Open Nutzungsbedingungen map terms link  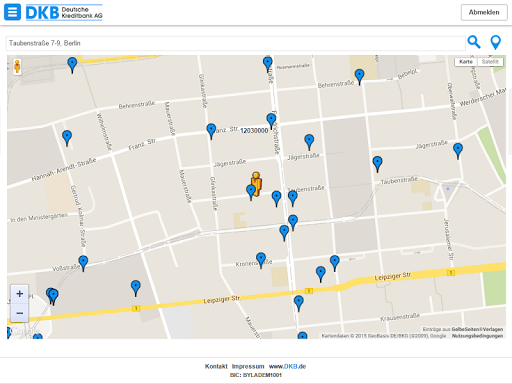(477, 336)
